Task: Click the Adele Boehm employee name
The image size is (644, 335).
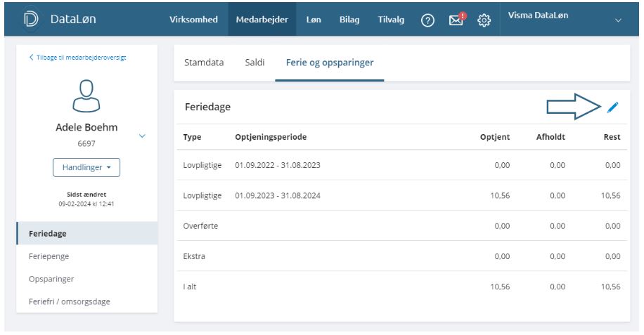Action: 86,127
